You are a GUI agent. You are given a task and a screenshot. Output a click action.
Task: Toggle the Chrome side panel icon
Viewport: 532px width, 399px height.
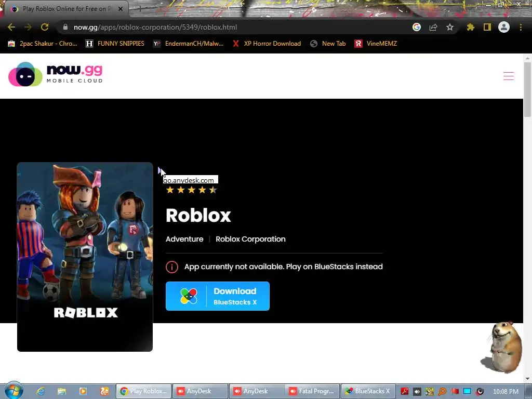[x=487, y=27]
